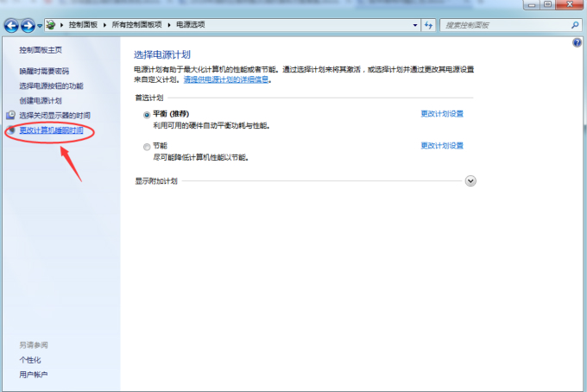
Task: Click 控制面板 in the address breadcrumb
Action: pos(84,26)
